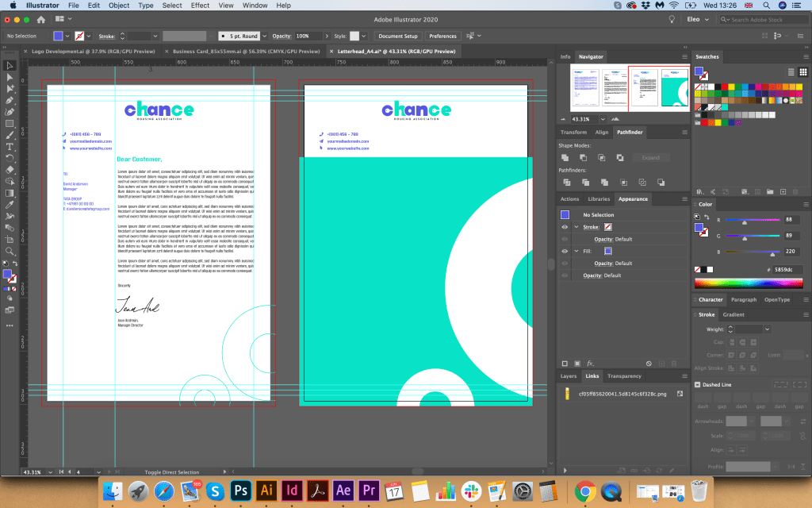Select the linked PNG file in Links
Screen dimensions: 812x508
pos(621,393)
